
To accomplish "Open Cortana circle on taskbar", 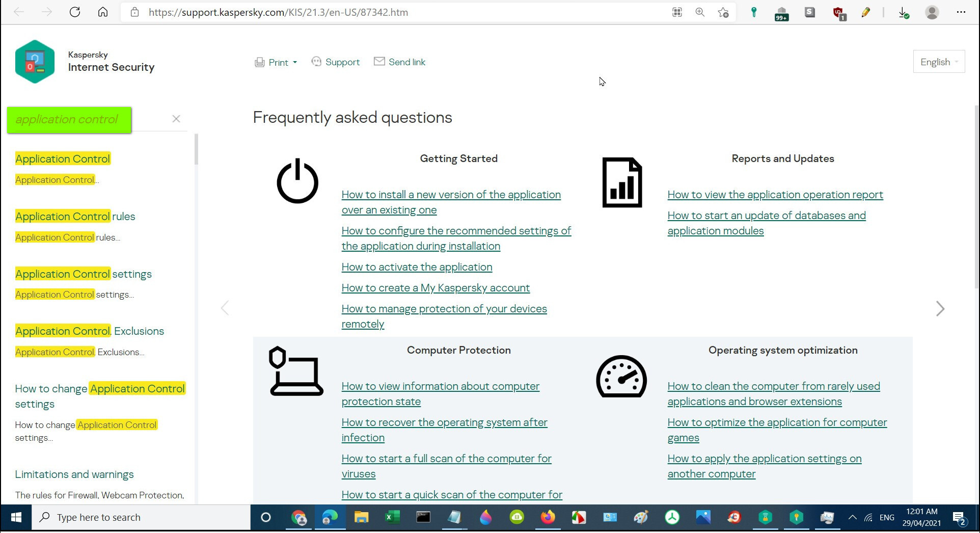I will [265, 518].
